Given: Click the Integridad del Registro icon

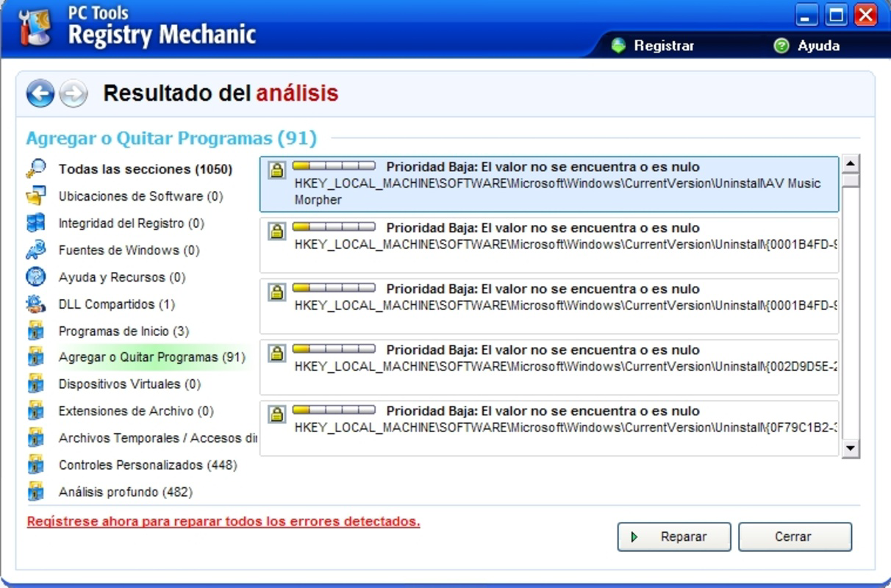Looking at the screenshot, I should (35, 223).
